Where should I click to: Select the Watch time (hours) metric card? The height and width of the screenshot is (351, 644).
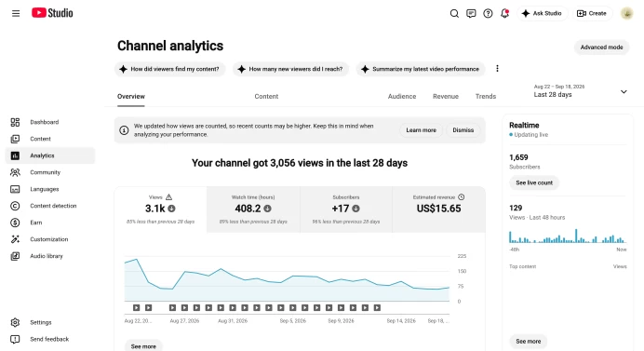[253, 209]
